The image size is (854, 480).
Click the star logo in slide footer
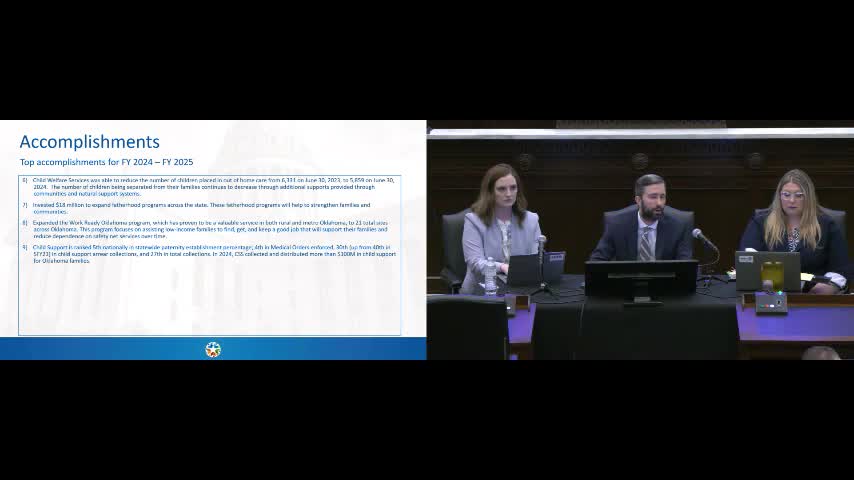pyautogui.click(x=213, y=350)
